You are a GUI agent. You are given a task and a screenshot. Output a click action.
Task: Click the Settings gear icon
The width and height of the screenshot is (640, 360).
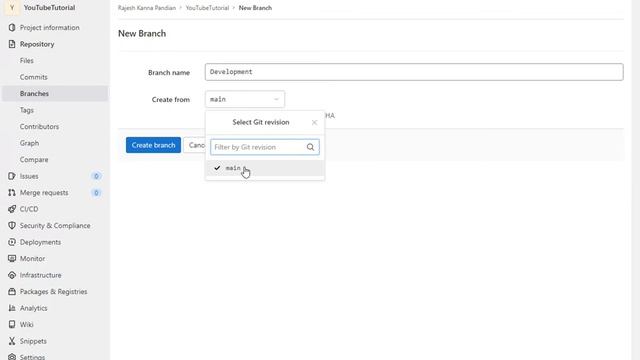[12, 357]
